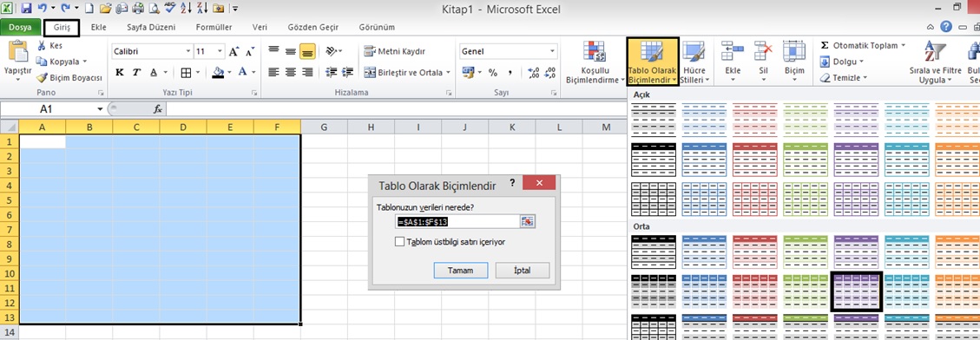Apply borders with the border grid icon
Viewport: 980px width, 340px height.
pyautogui.click(x=186, y=73)
